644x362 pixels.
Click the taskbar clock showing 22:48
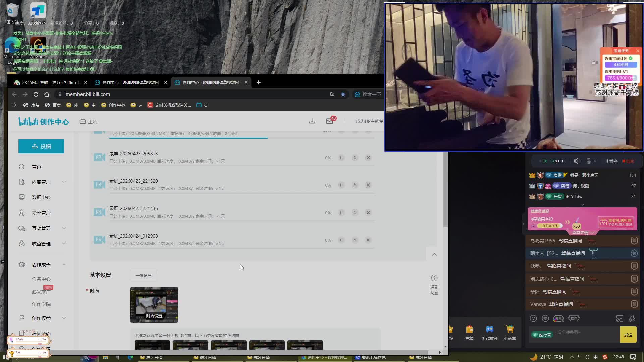click(619, 357)
